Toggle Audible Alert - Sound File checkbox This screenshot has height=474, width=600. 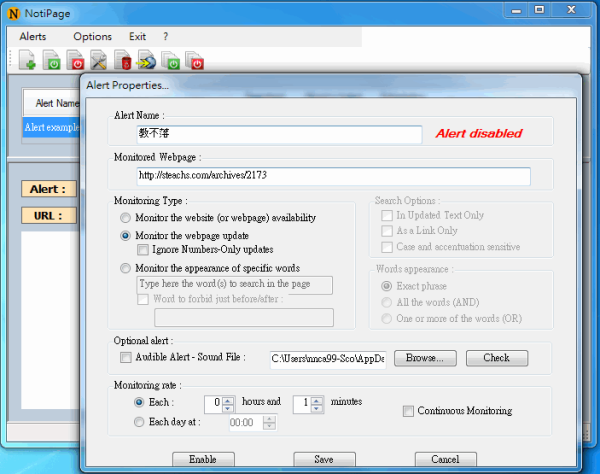126,357
